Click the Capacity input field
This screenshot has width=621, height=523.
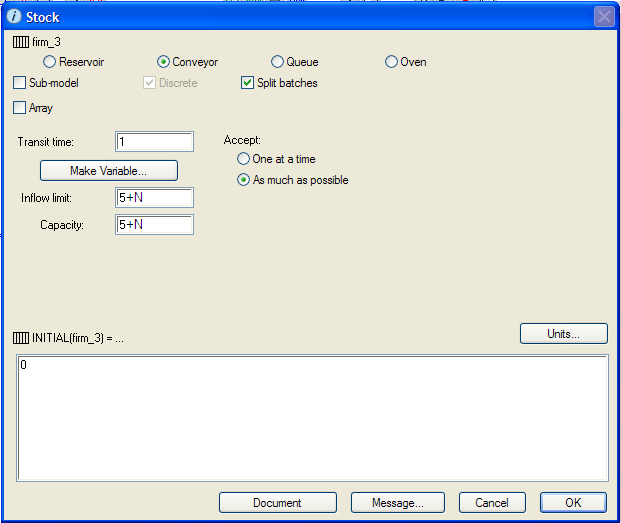point(154,224)
